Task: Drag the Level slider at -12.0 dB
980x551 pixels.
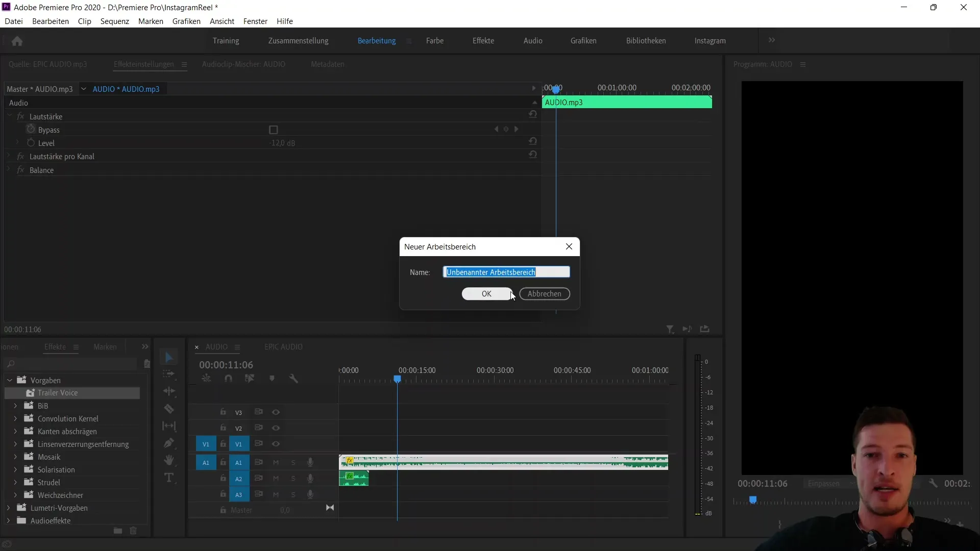Action: tap(283, 143)
